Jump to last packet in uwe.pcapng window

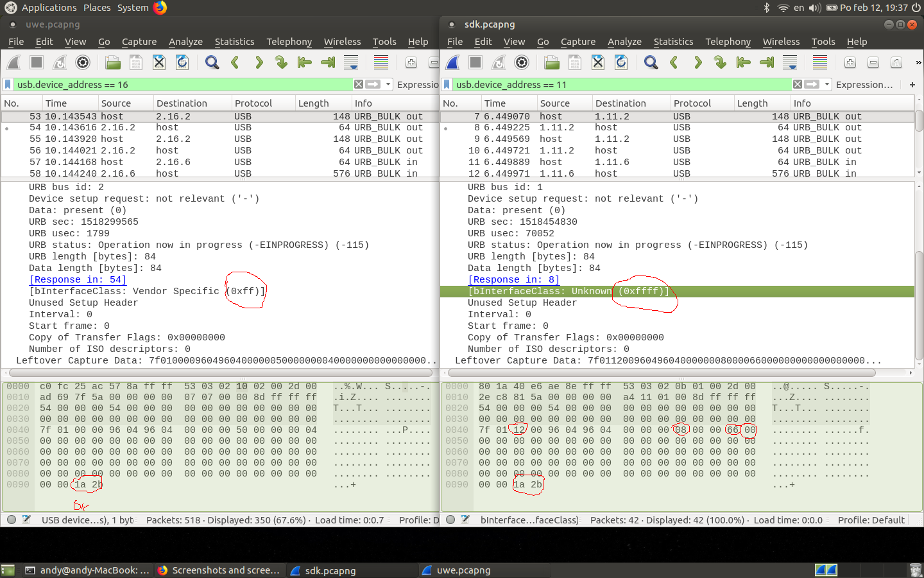click(x=328, y=62)
